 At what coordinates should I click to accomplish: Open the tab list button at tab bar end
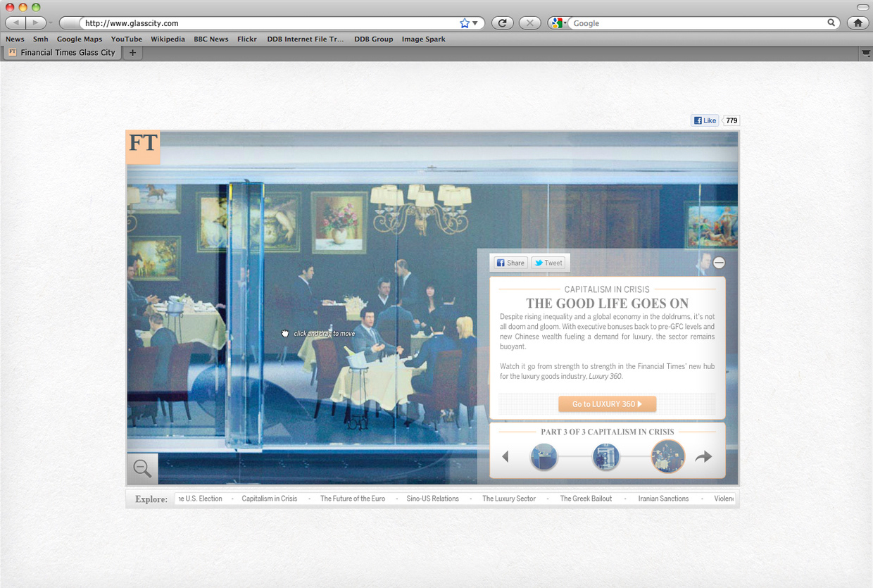(x=865, y=53)
